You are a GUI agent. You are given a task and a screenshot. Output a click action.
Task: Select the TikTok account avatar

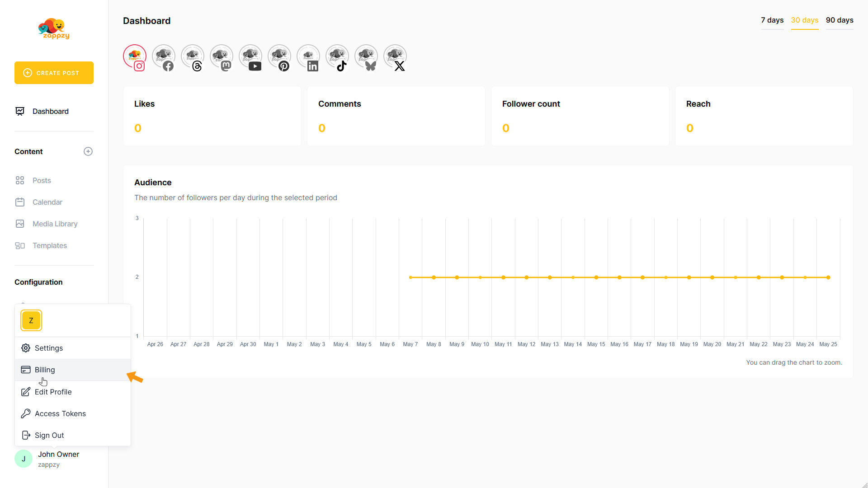(x=337, y=57)
